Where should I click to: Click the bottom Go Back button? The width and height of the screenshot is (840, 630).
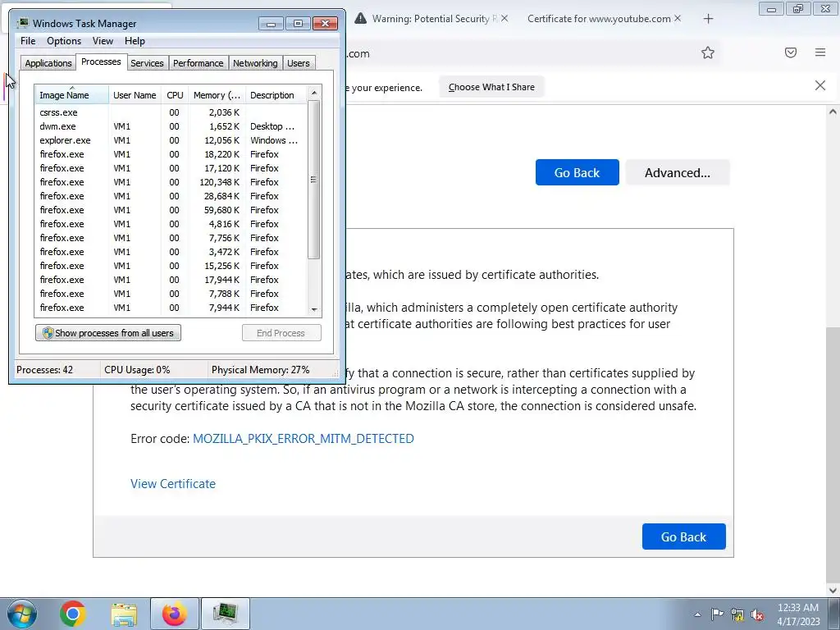pyautogui.click(x=683, y=536)
